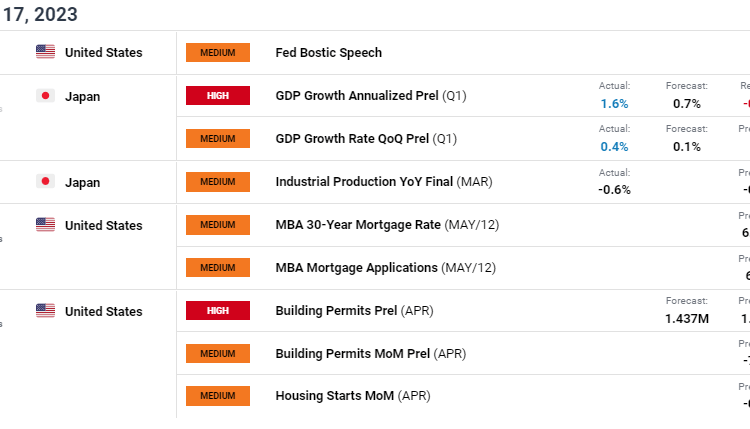Click the HIGH badge for GDP Growth Annualized Prel
Image resolution: width=750 pixels, height=429 pixels.
tap(218, 96)
